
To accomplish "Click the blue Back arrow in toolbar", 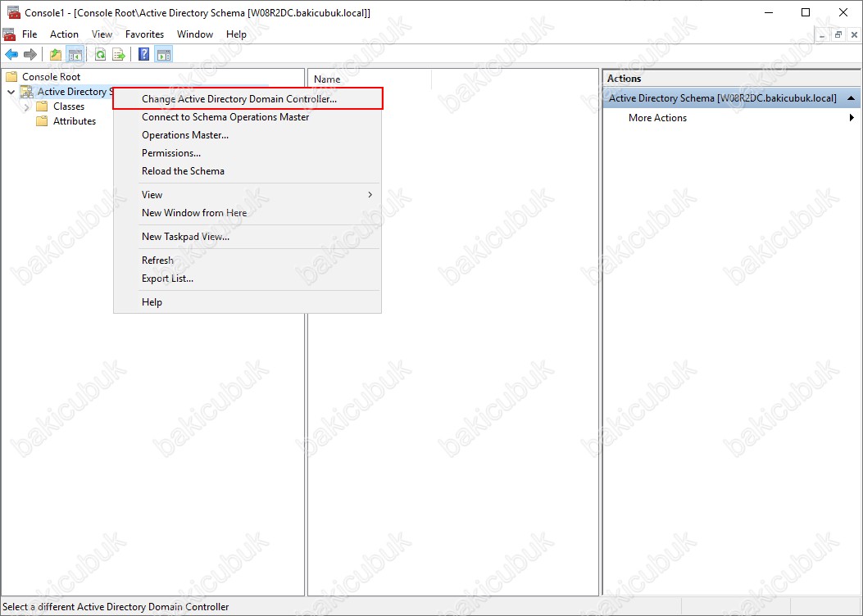I will (11, 54).
